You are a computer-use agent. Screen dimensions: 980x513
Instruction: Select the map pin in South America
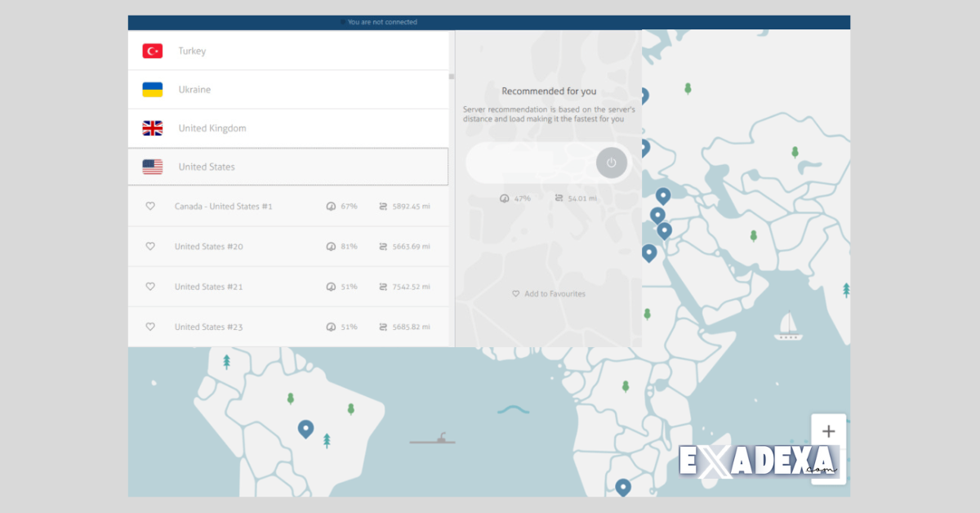[x=306, y=426]
